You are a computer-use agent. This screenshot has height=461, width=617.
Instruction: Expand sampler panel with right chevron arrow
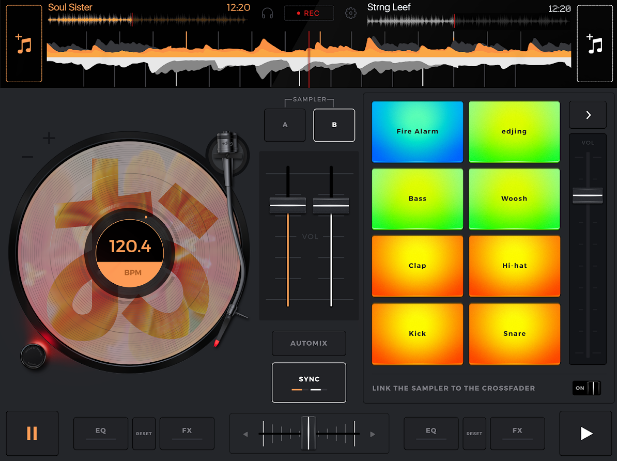coord(588,115)
